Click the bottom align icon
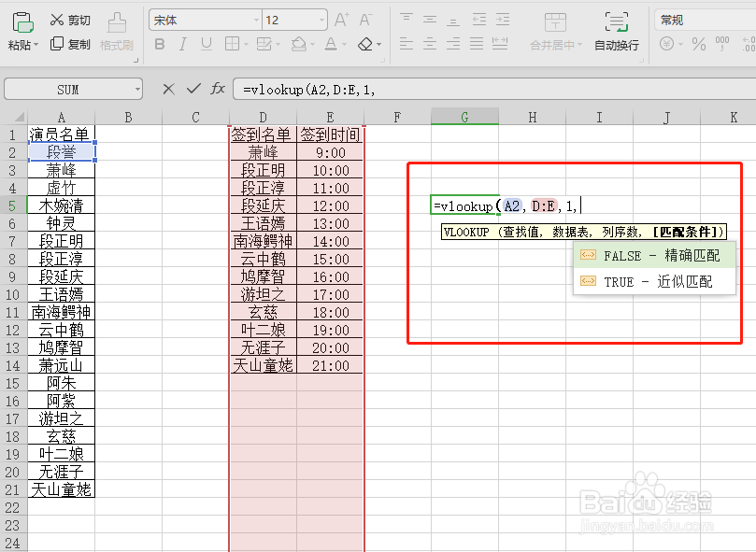This screenshot has height=552, width=756. [x=452, y=20]
